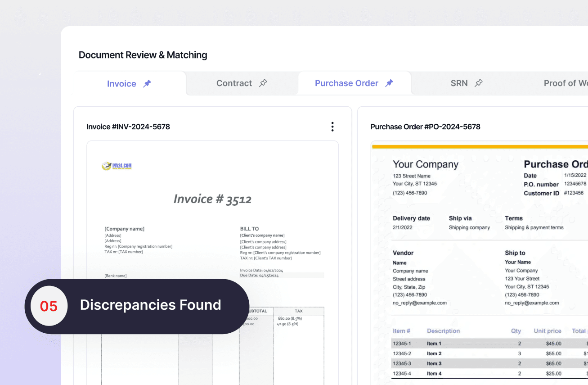Click the Unit price column header

(548, 331)
